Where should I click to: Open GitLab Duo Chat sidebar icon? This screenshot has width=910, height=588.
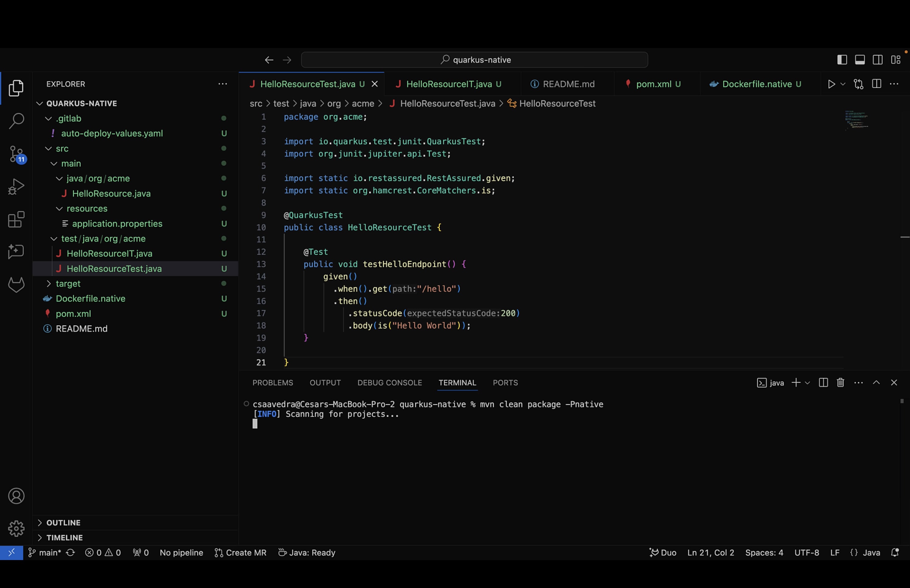(16, 252)
